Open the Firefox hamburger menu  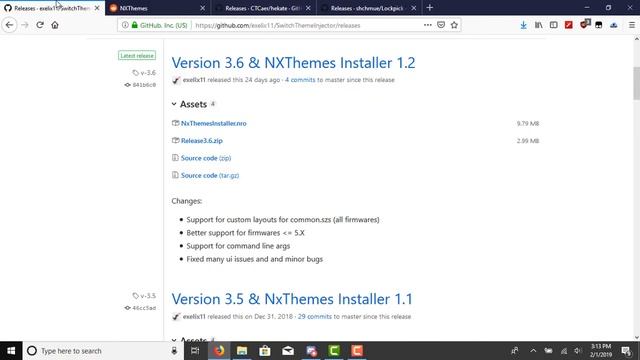[x=631, y=25]
